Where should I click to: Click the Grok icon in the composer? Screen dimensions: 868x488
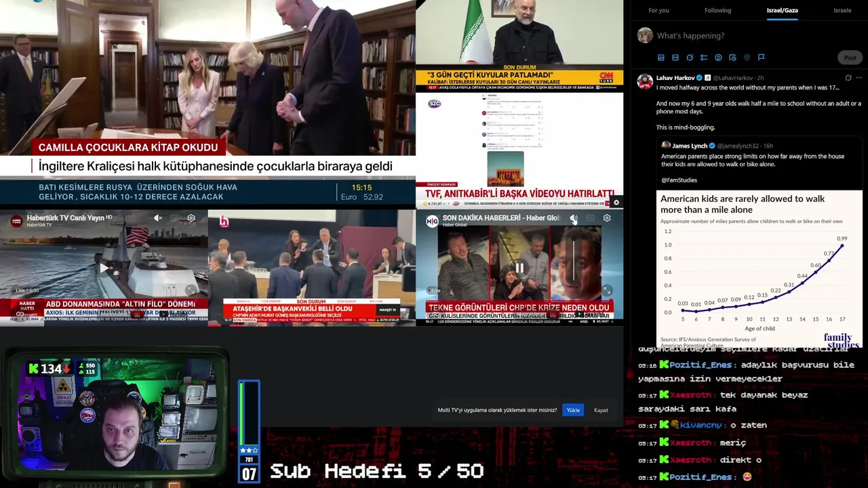tap(690, 58)
